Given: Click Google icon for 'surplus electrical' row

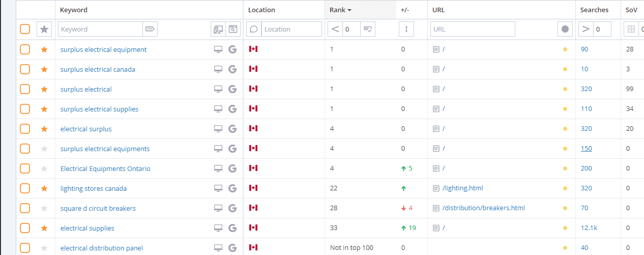Looking at the screenshot, I should [232, 89].
